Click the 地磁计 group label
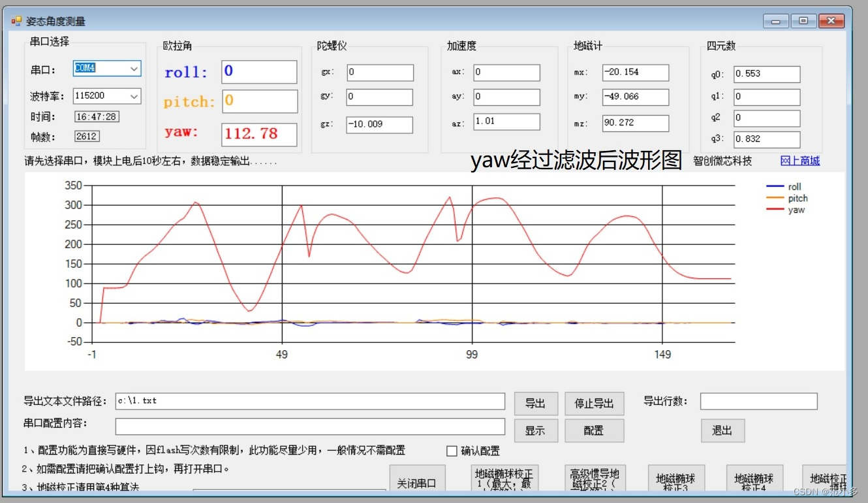Screen dimensions: 868x503 588,46
